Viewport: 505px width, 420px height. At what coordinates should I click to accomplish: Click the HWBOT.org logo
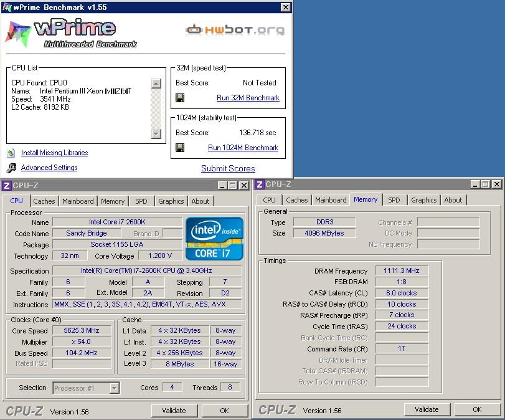click(235, 30)
